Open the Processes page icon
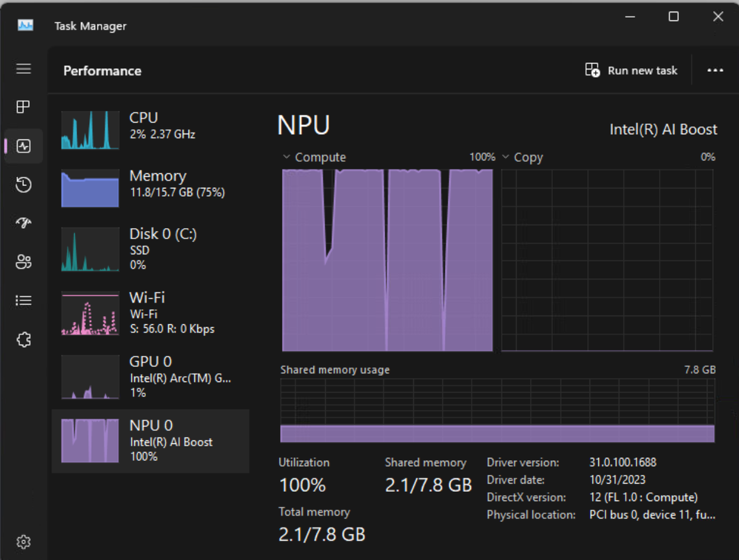The image size is (739, 560). [x=23, y=107]
